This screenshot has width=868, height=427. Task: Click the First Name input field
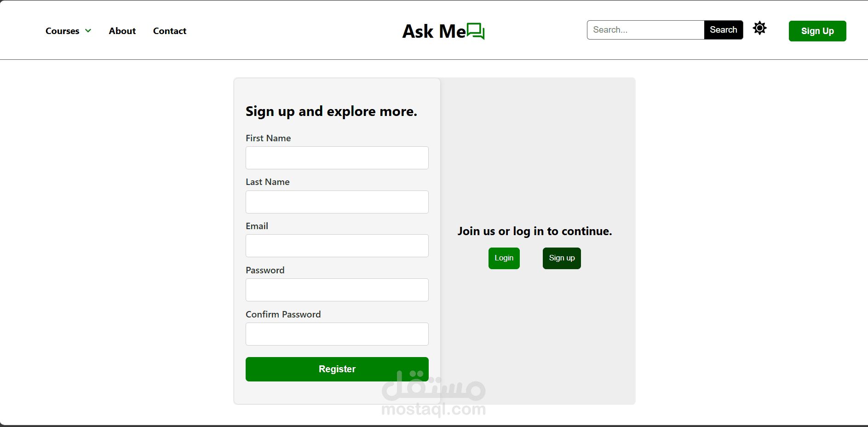click(x=337, y=158)
